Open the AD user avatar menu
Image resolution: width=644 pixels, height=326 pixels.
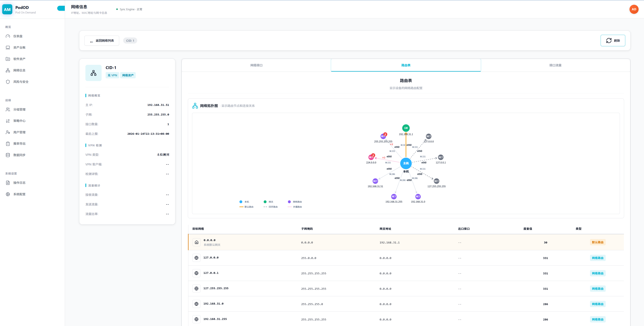[634, 9]
